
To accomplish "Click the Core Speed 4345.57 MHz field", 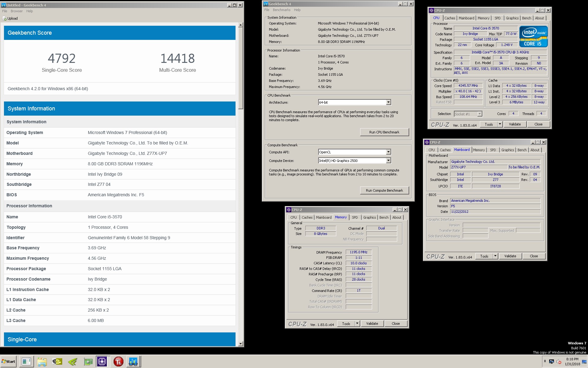I will [468, 86].
